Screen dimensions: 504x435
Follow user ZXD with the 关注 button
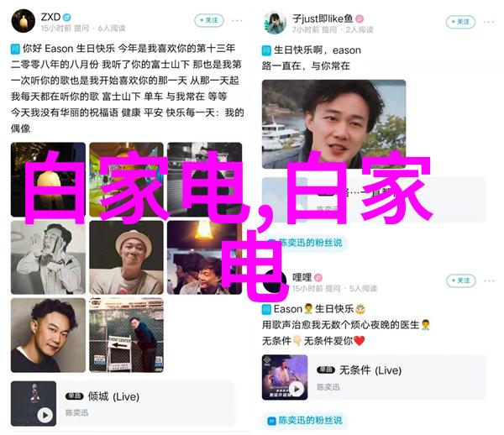tap(209, 20)
